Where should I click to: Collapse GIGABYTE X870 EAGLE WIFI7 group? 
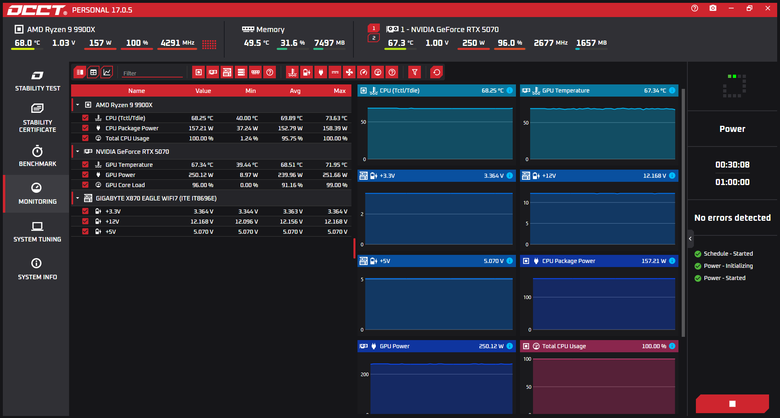click(78, 198)
